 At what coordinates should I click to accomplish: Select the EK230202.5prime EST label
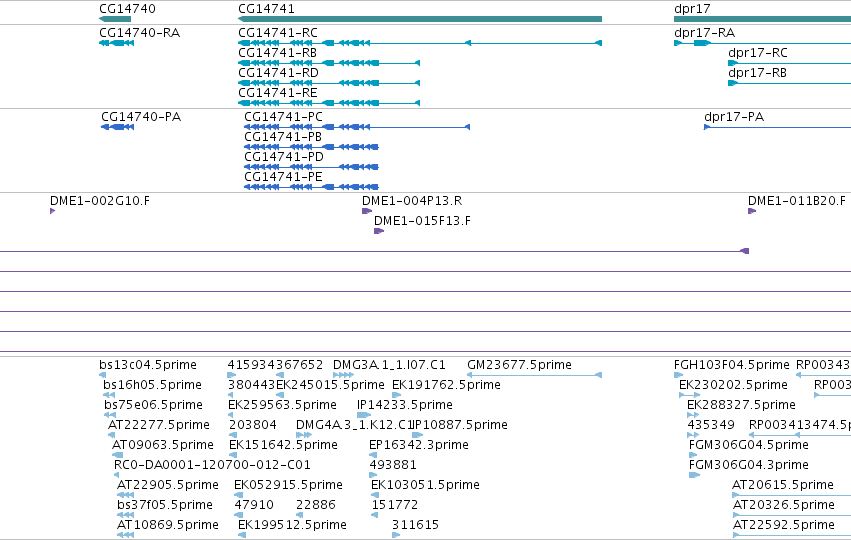(733, 385)
